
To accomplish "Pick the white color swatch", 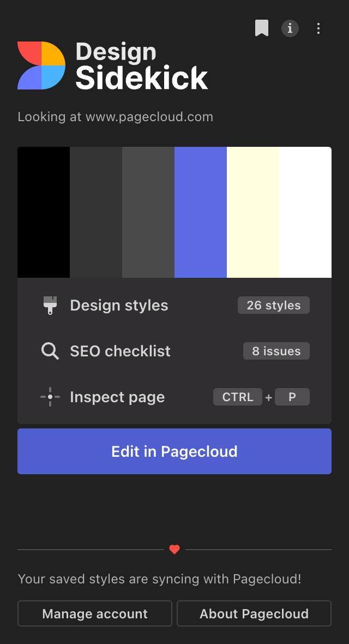I will (x=305, y=212).
